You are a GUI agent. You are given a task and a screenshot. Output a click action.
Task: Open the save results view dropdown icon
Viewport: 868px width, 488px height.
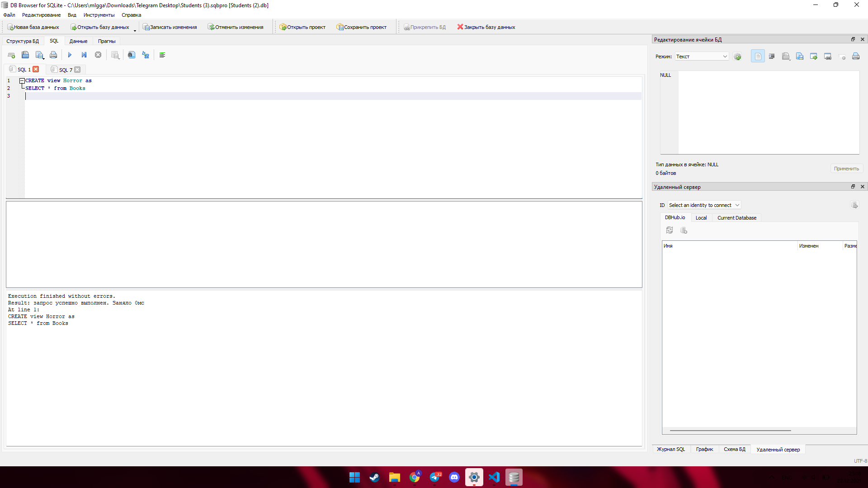(115, 55)
